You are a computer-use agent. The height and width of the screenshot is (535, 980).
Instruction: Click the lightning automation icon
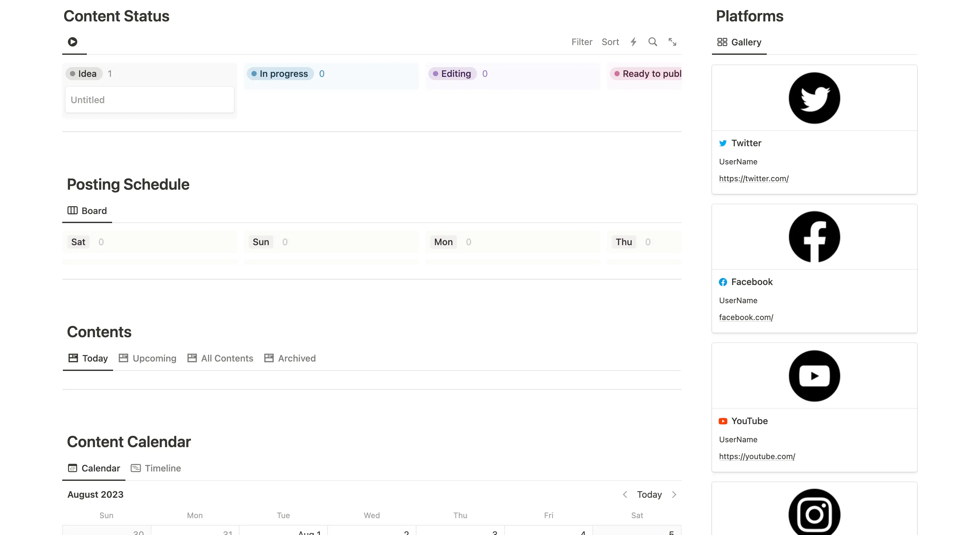tap(634, 42)
